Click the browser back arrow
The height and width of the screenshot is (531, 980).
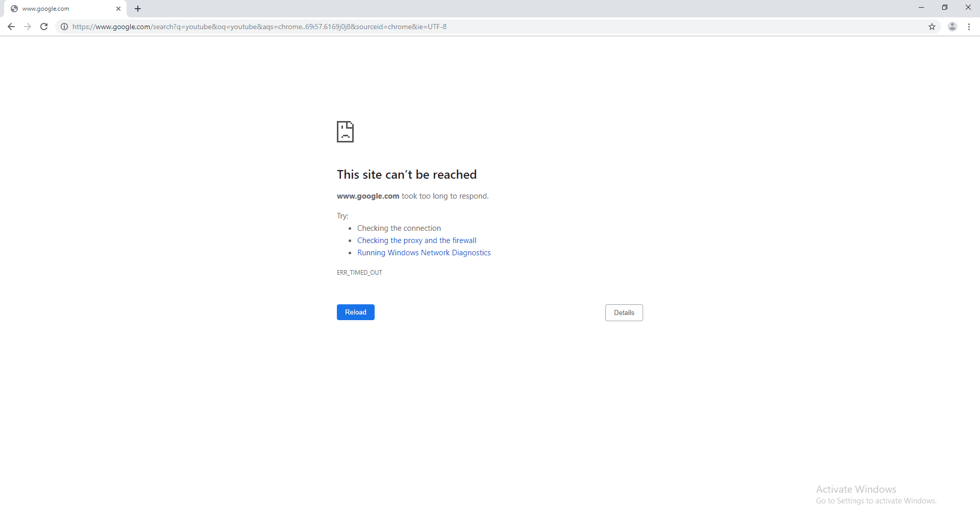[x=11, y=27]
